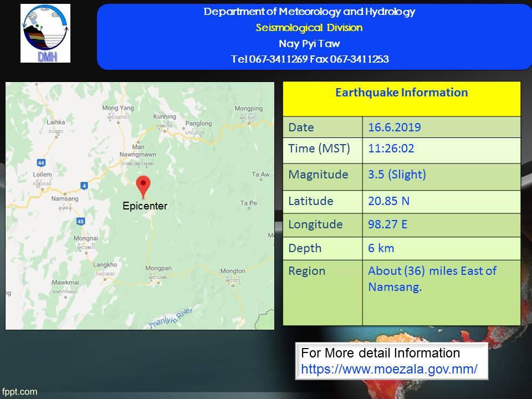532x399 pixels.
Task: Click the route 45 highway shield
Action: point(80,222)
